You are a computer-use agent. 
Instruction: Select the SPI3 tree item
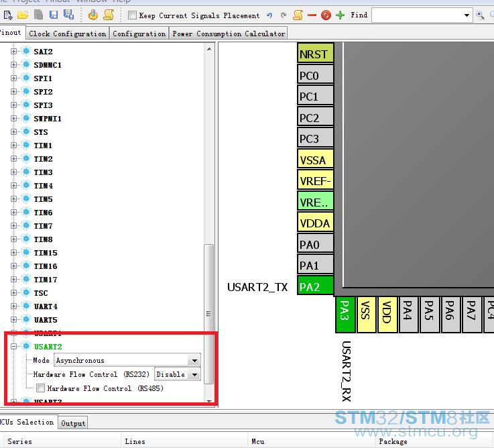(x=43, y=105)
